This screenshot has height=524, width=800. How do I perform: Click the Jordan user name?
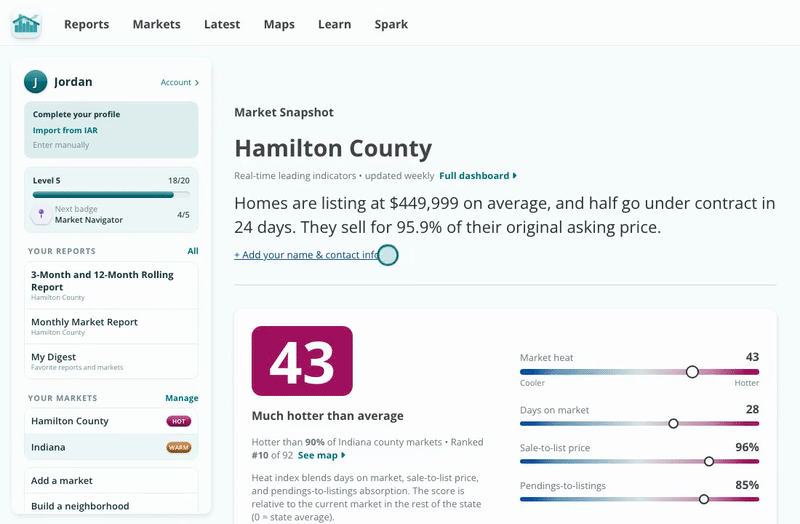click(73, 82)
